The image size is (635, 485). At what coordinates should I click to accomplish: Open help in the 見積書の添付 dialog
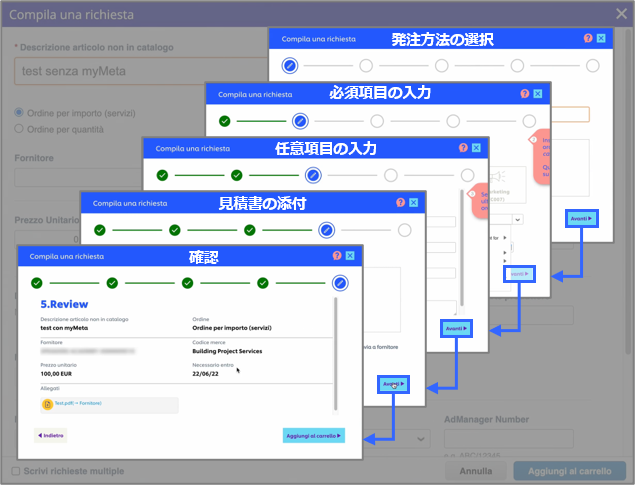click(x=401, y=202)
